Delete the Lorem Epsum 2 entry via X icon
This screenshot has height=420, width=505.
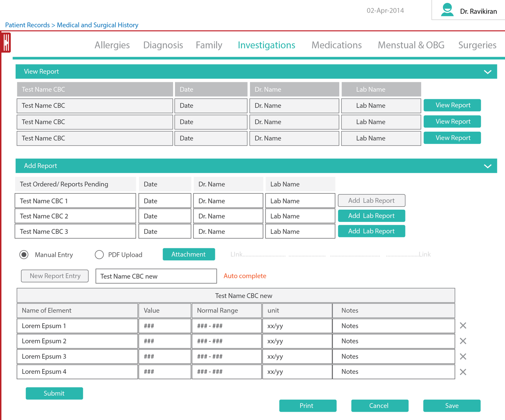(463, 341)
